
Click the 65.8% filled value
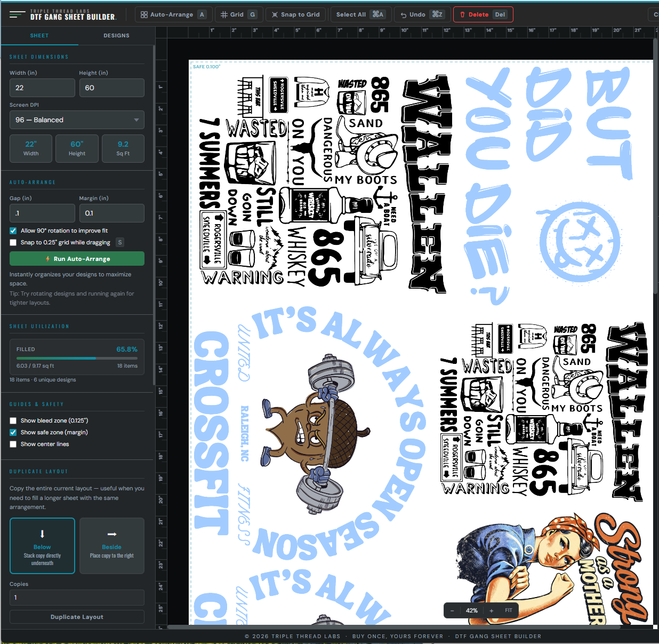click(127, 349)
